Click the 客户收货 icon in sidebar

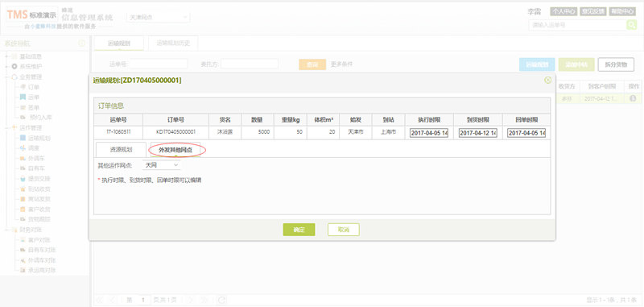[x=23, y=210]
